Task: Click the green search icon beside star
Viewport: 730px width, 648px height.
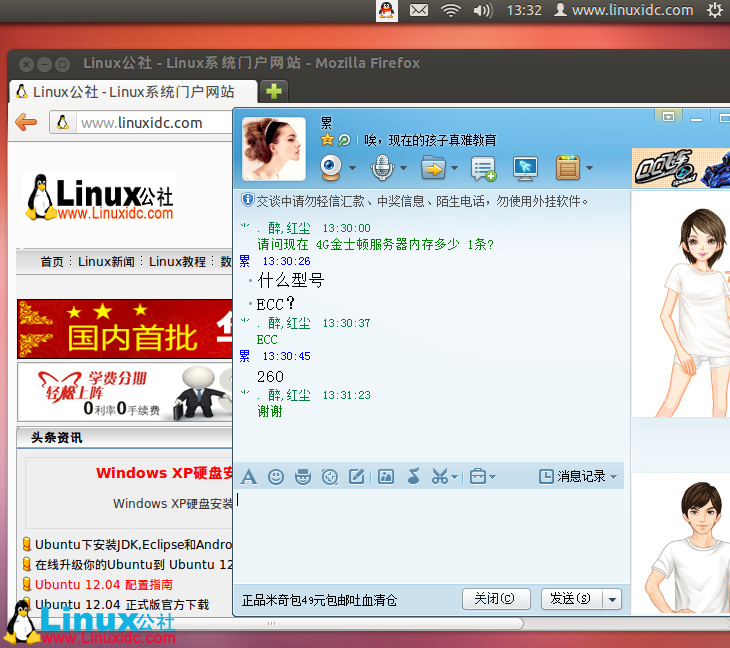Action: (x=344, y=140)
